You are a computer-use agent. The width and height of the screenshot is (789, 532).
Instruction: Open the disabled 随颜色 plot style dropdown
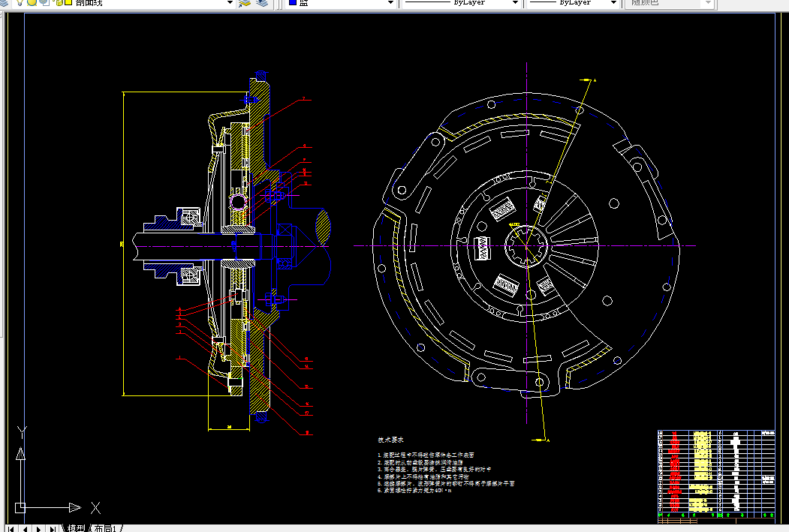pos(709,2)
